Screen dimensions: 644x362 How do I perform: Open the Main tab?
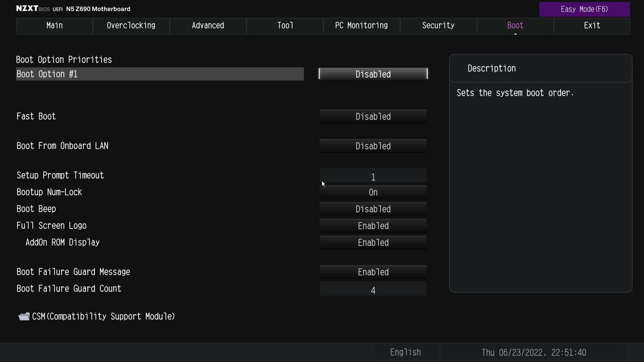pos(54,26)
